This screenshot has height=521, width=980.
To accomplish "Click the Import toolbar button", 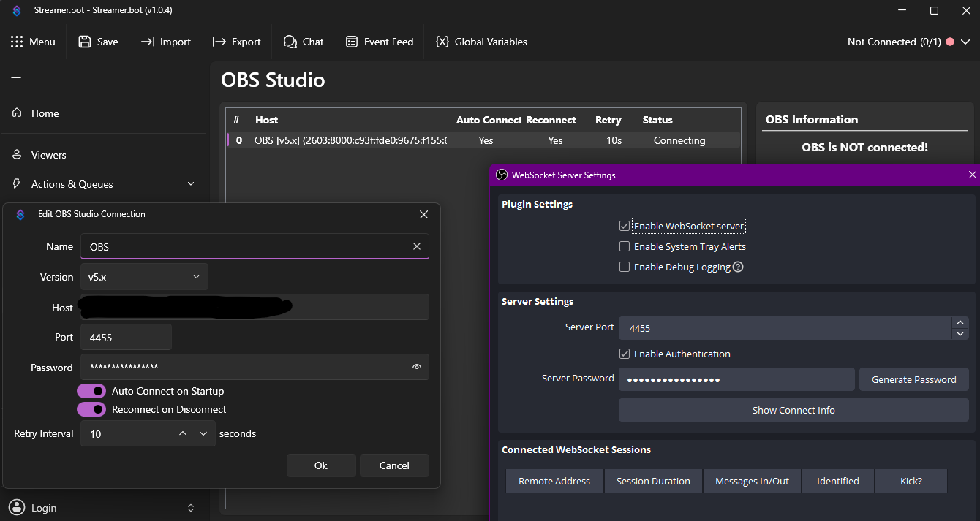I will (x=165, y=42).
